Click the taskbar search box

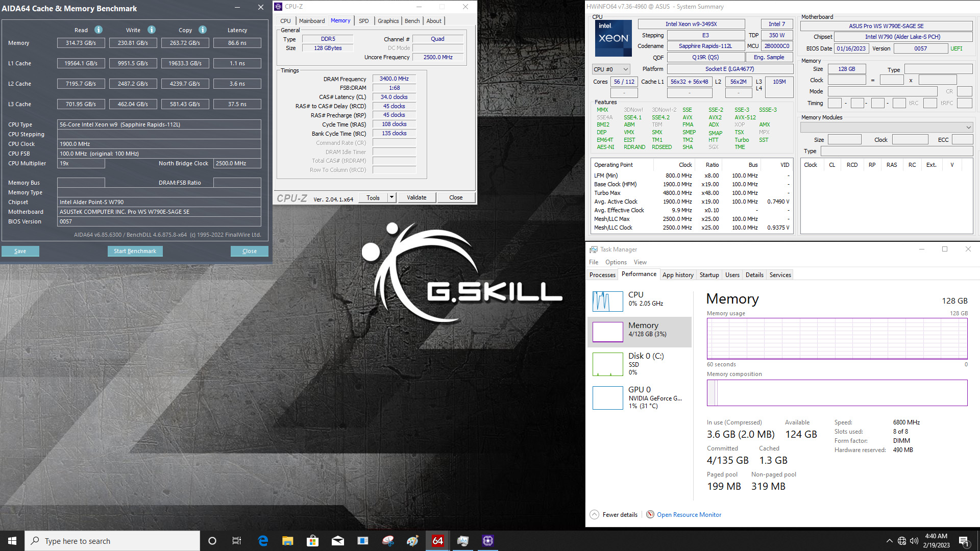coord(112,541)
